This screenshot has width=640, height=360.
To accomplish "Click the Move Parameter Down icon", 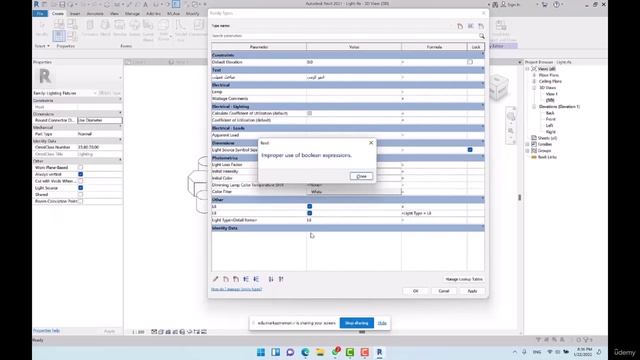I will (256, 279).
